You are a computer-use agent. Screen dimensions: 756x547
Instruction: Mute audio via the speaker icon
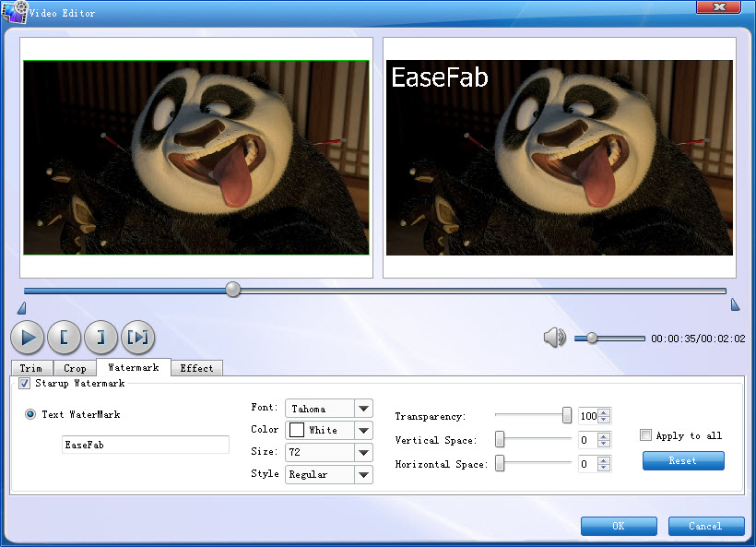point(554,338)
